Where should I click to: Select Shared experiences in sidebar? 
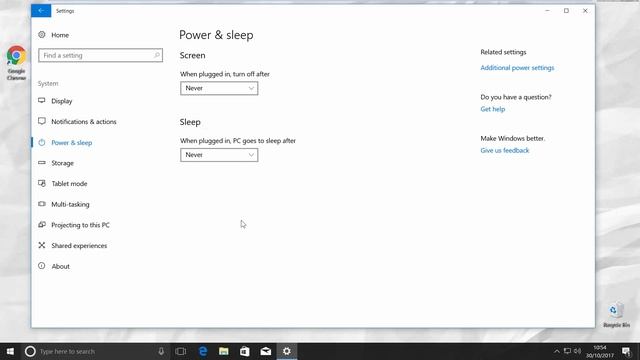coord(79,246)
